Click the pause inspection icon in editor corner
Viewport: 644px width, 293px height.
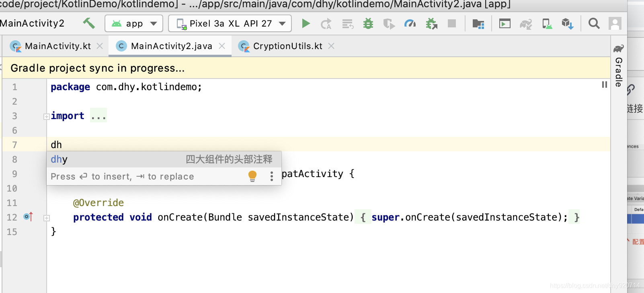(604, 85)
